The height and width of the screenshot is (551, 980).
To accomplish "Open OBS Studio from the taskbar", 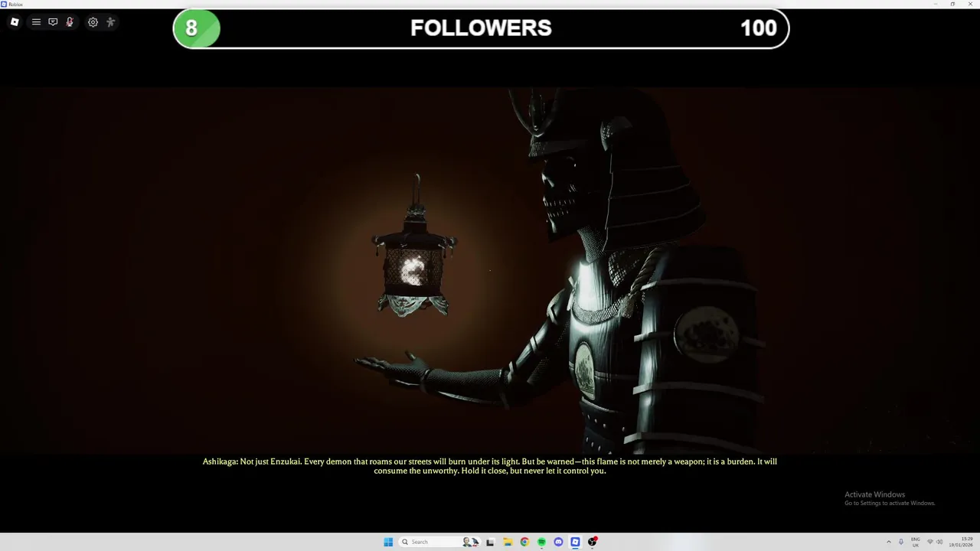I will pyautogui.click(x=593, y=542).
